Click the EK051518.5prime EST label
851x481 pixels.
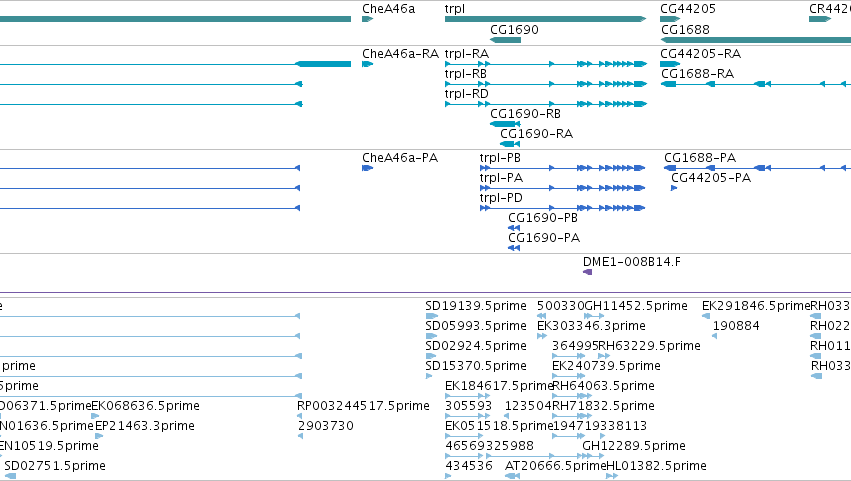point(498,427)
